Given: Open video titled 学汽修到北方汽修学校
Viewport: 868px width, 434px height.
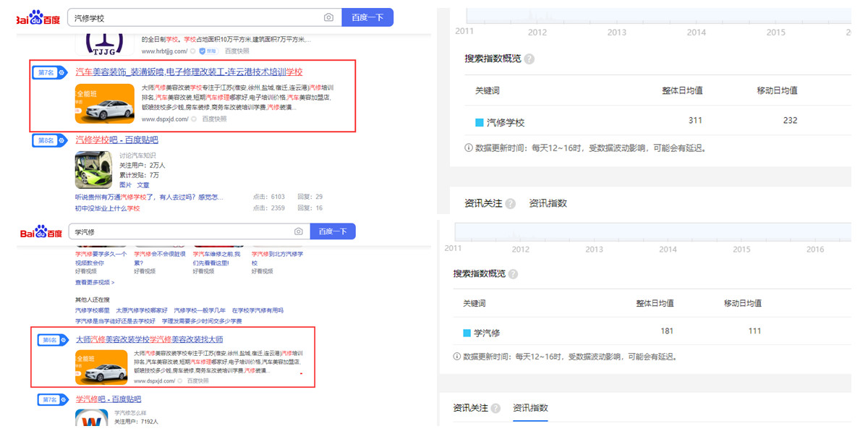Looking at the screenshot, I should tap(278, 258).
